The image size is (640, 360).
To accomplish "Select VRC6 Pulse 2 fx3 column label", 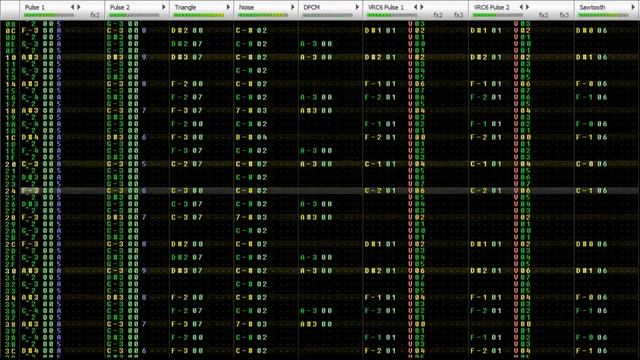I will point(564,15).
